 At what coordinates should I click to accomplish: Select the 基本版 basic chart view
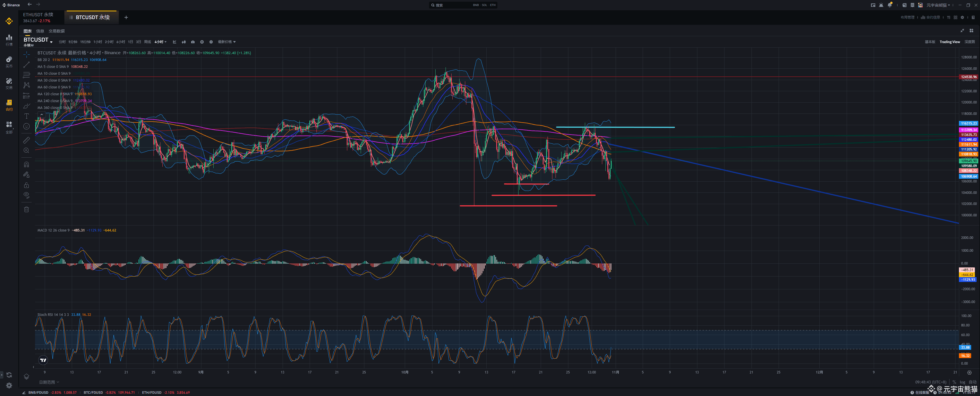[930, 42]
